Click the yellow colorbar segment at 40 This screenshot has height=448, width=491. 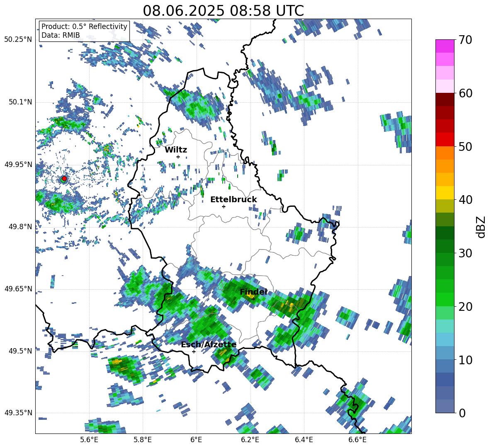[445, 193]
